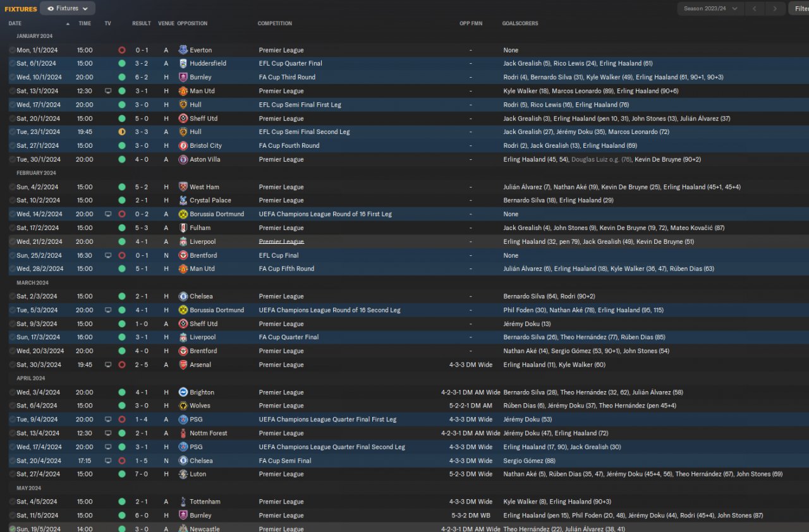Click the red loss indicator on the Everton row

(x=122, y=50)
